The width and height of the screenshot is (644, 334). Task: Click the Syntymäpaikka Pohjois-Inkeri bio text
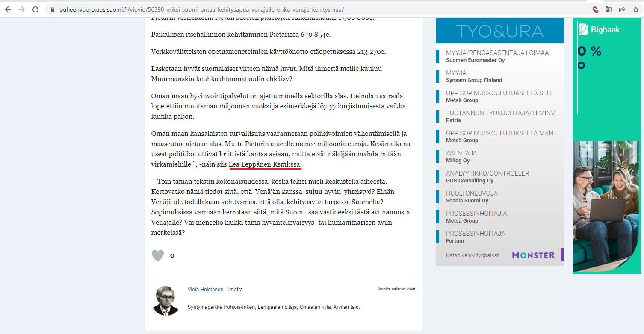pyautogui.click(x=274, y=307)
